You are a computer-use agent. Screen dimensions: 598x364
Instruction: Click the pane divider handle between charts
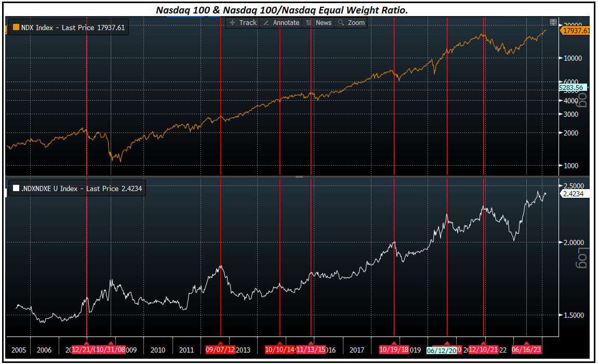(x=299, y=177)
